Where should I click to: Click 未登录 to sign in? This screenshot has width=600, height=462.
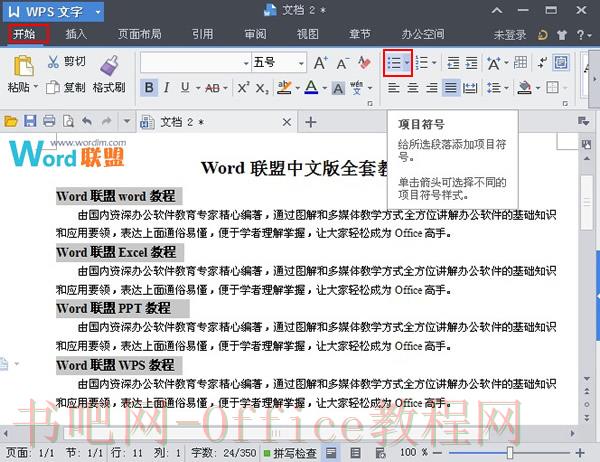click(x=510, y=35)
